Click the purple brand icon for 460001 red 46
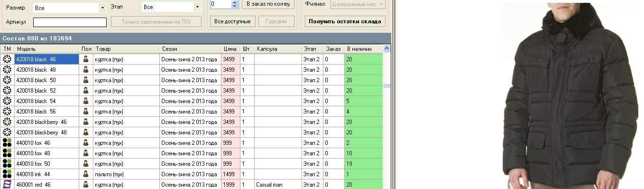 [x=7, y=184]
